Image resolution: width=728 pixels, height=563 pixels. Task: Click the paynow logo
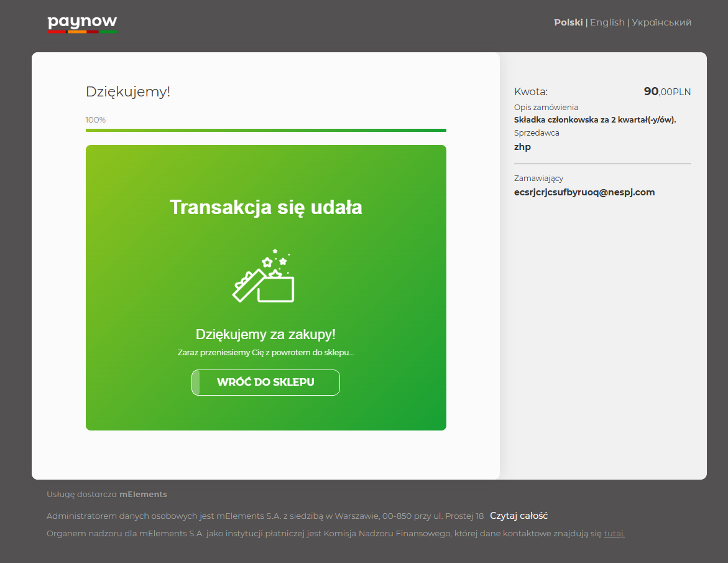point(82,24)
